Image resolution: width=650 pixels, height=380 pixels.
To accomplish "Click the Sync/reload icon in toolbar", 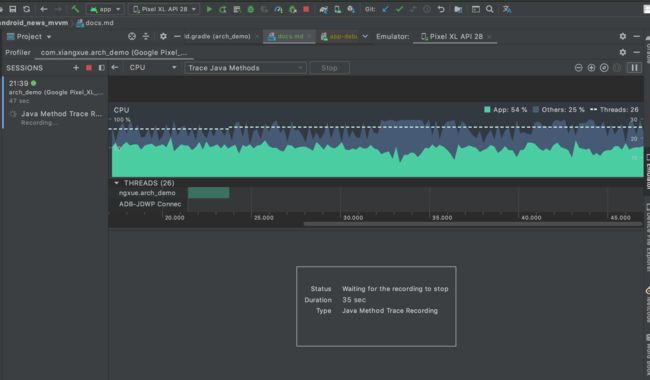I will pos(27,9).
